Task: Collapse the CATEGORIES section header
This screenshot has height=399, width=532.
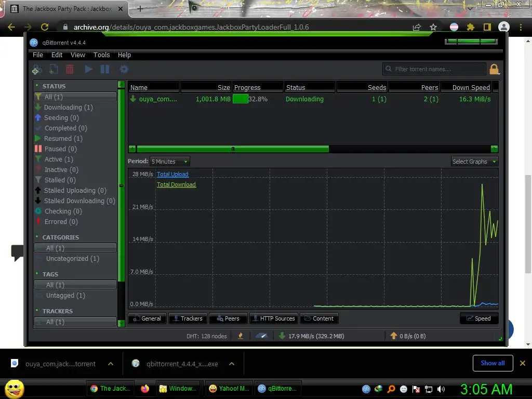Action: [60, 237]
